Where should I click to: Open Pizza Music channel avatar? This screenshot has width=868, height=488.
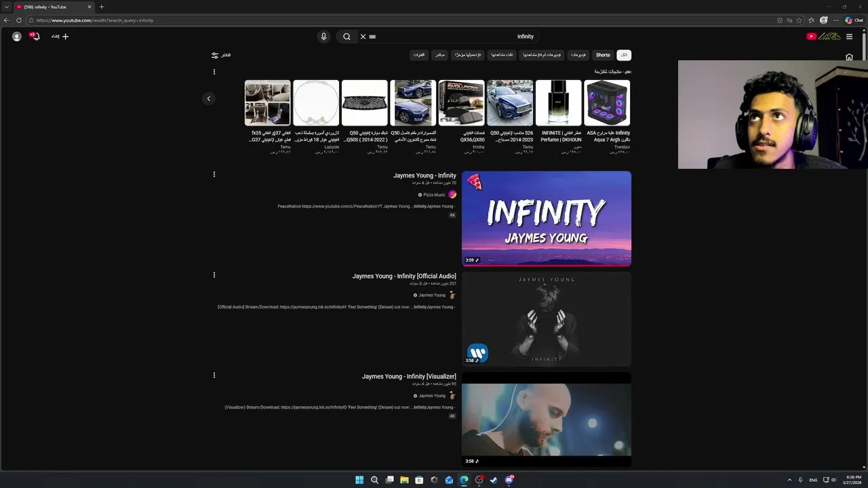pyautogui.click(x=452, y=195)
